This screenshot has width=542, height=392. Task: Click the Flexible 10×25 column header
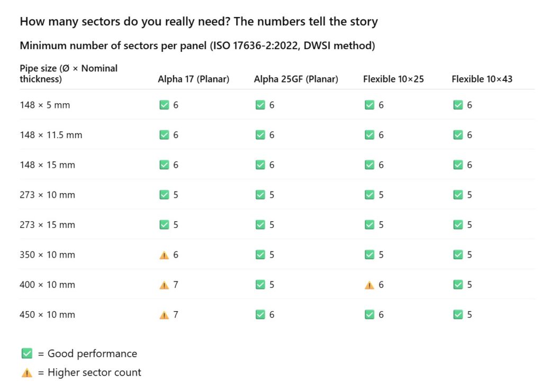tap(393, 79)
